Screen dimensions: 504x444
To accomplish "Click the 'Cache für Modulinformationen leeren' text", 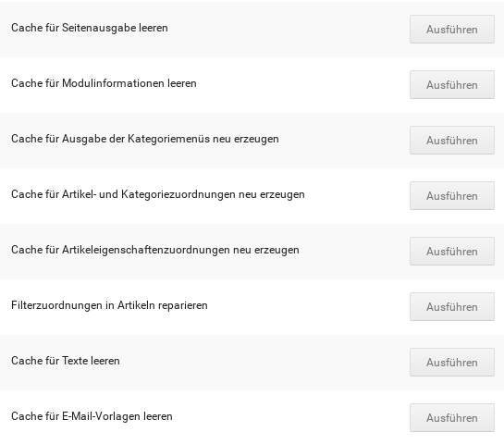I will pyautogui.click(x=104, y=83).
